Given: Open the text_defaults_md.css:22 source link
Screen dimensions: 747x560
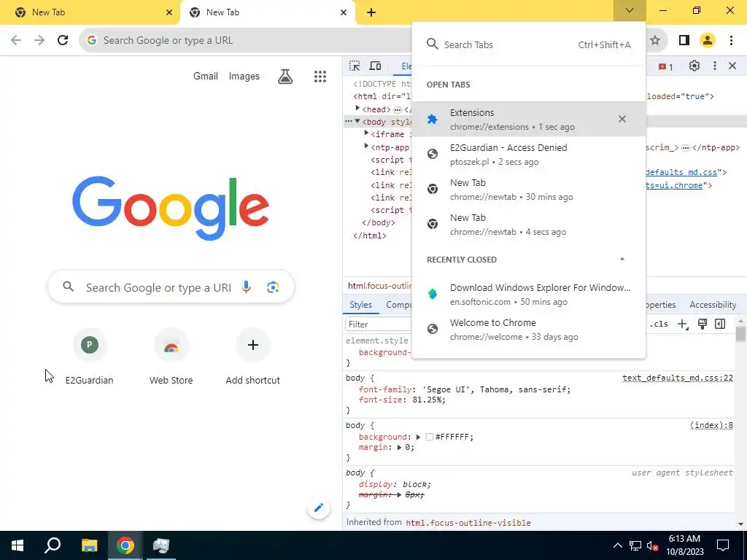Looking at the screenshot, I should [x=678, y=378].
